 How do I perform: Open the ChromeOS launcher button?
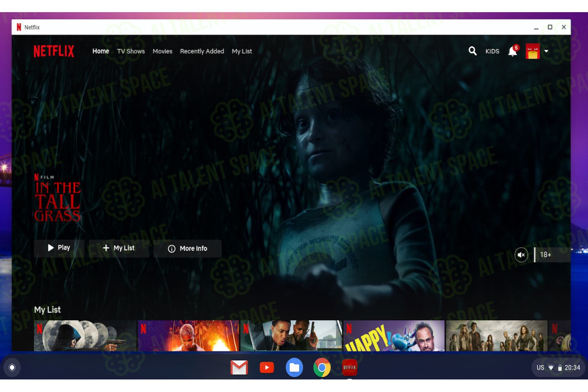12,367
